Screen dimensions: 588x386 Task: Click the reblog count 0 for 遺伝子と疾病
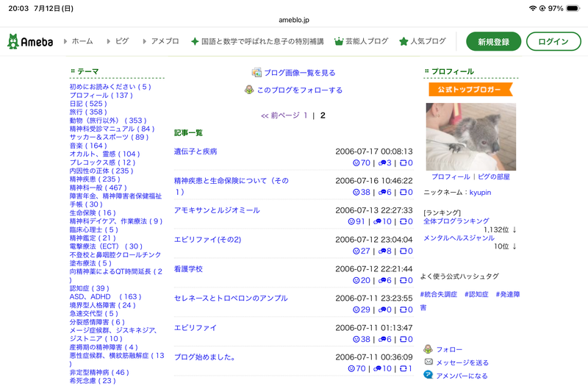pyautogui.click(x=406, y=162)
